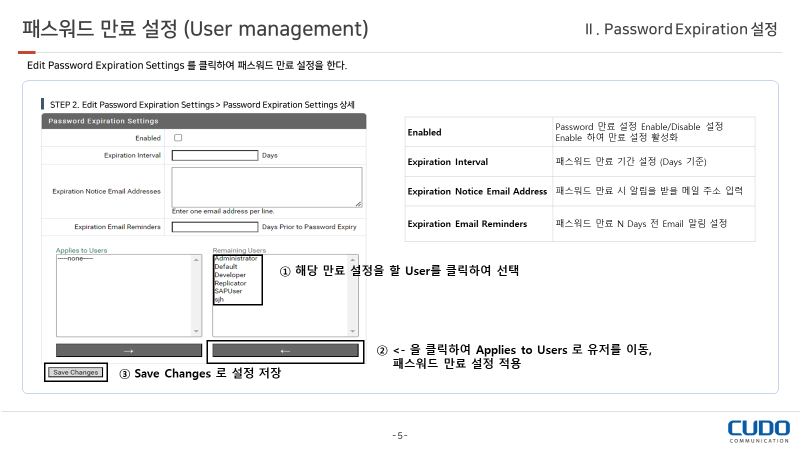The width and height of the screenshot is (800, 450).
Task: Select Administrator in Remaining Users
Action: [x=236, y=259]
